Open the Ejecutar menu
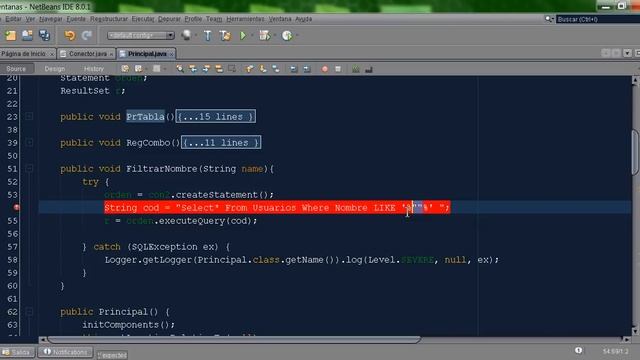 143,19
